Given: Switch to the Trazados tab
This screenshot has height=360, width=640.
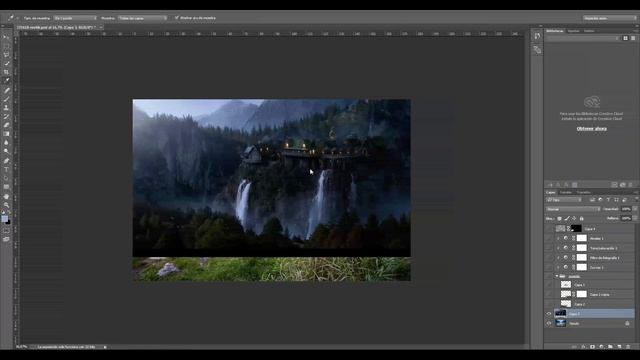Looking at the screenshot, I should click(x=583, y=192).
